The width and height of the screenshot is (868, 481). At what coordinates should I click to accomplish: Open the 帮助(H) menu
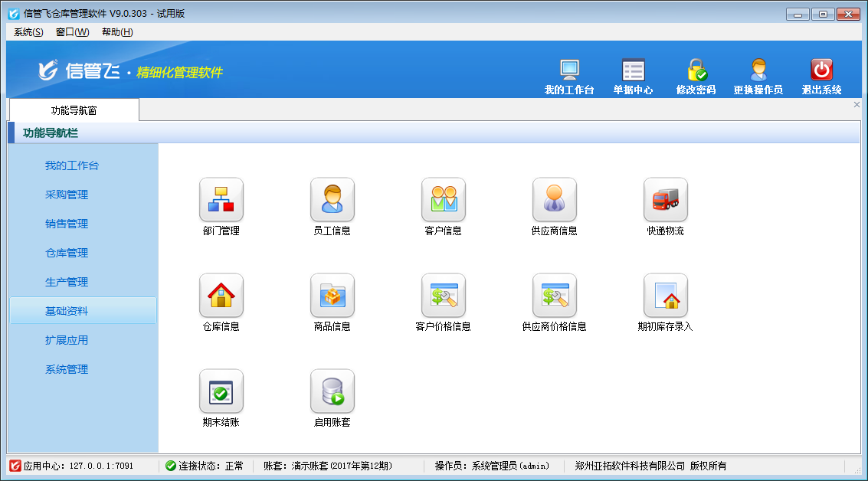pos(117,32)
